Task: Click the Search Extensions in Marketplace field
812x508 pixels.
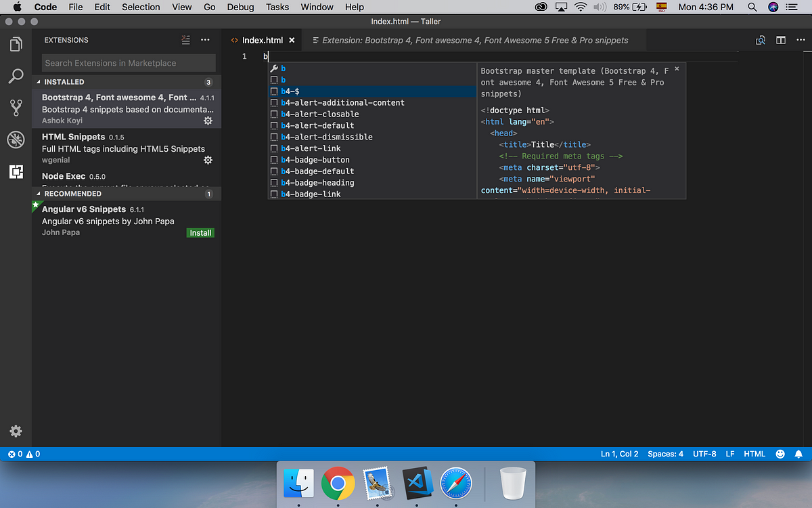Action: click(127, 62)
